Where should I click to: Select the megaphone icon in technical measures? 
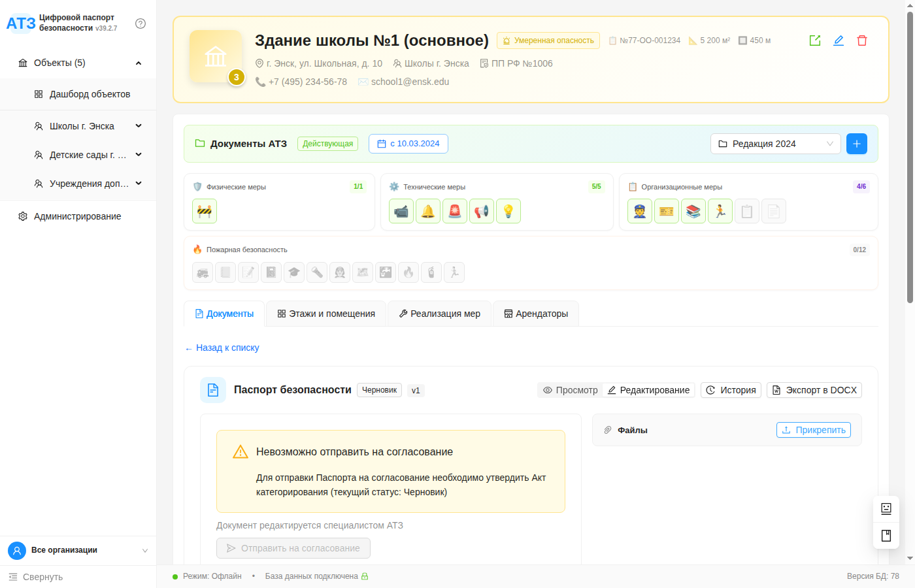[x=482, y=210]
